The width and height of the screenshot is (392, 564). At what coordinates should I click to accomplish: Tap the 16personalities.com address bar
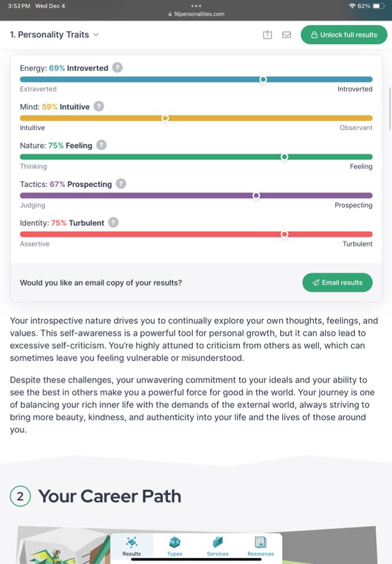point(196,14)
